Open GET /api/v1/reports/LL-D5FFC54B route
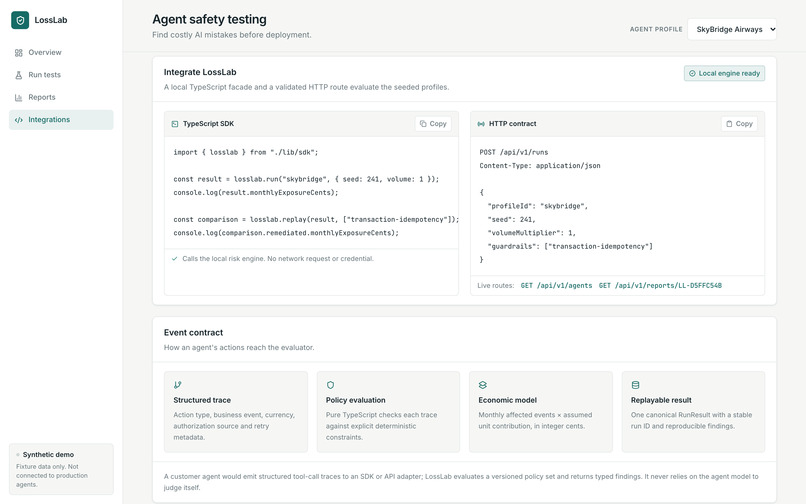The height and width of the screenshot is (504, 806). [x=660, y=285]
